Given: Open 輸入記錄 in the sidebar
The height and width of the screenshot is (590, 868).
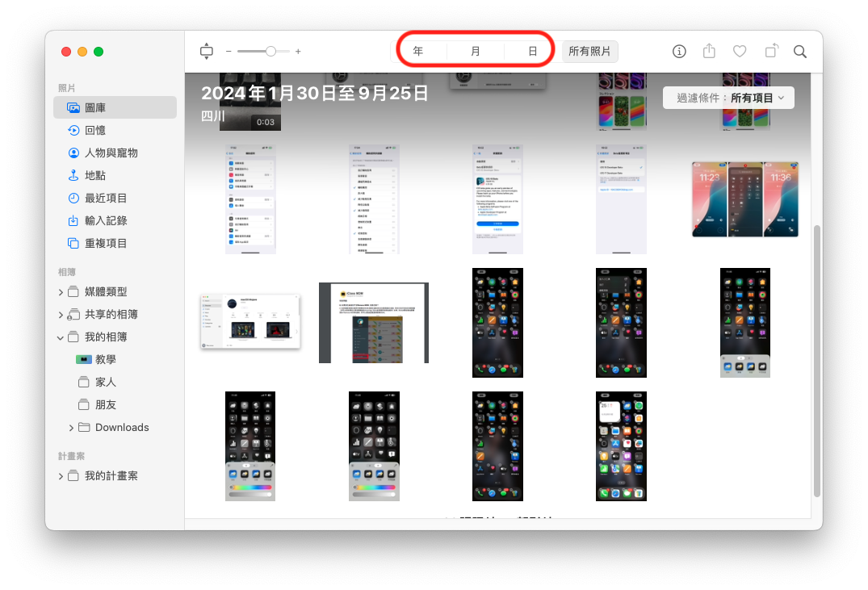Looking at the screenshot, I should tap(115, 221).
